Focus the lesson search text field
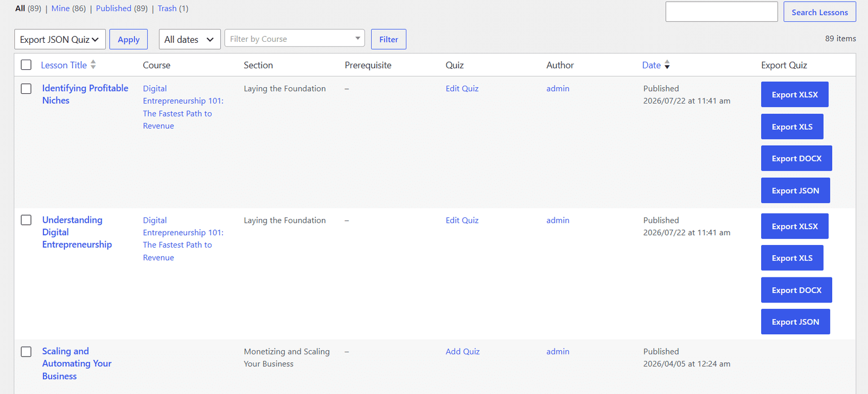This screenshot has height=394, width=868. pos(722,12)
